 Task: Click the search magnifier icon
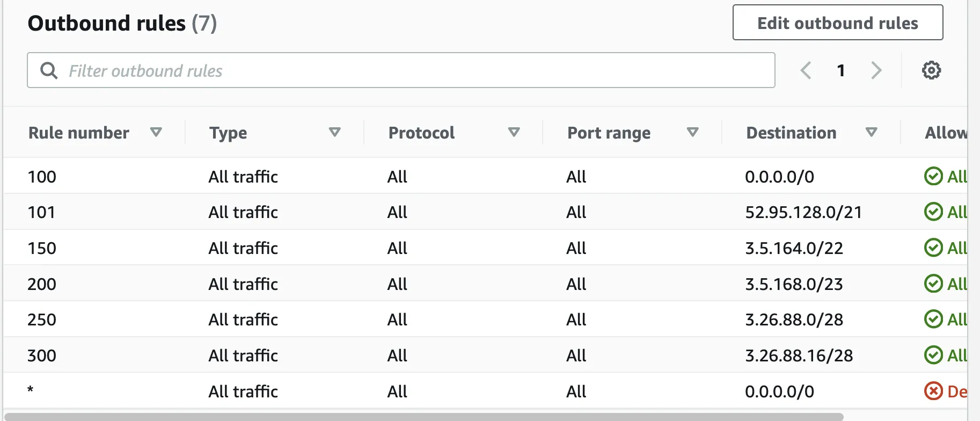click(x=49, y=70)
